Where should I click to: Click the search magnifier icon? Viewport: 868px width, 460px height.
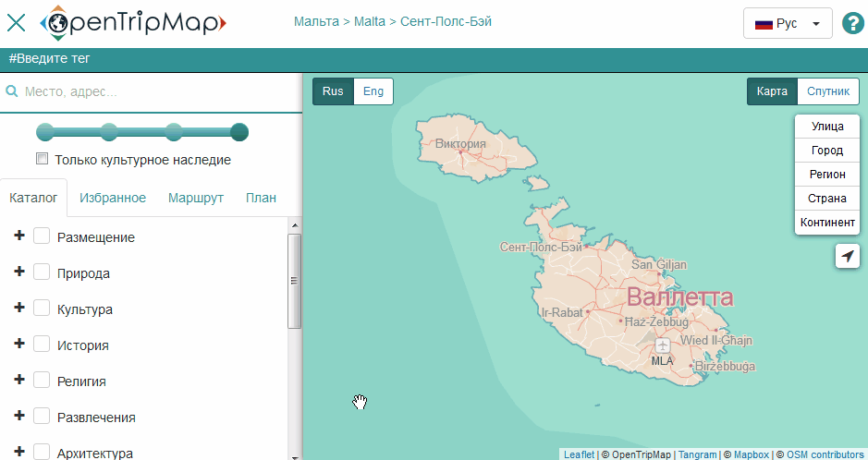click(x=12, y=92)
